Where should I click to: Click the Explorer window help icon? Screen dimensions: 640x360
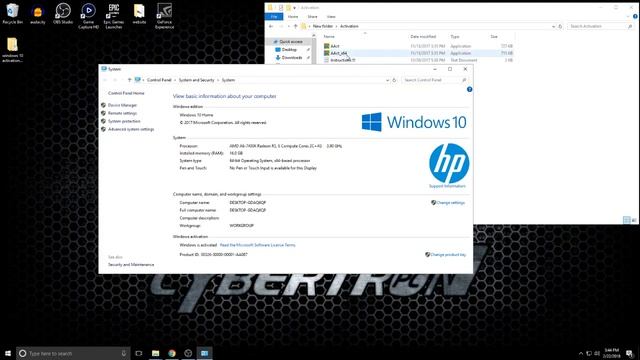tap(635, 17)
